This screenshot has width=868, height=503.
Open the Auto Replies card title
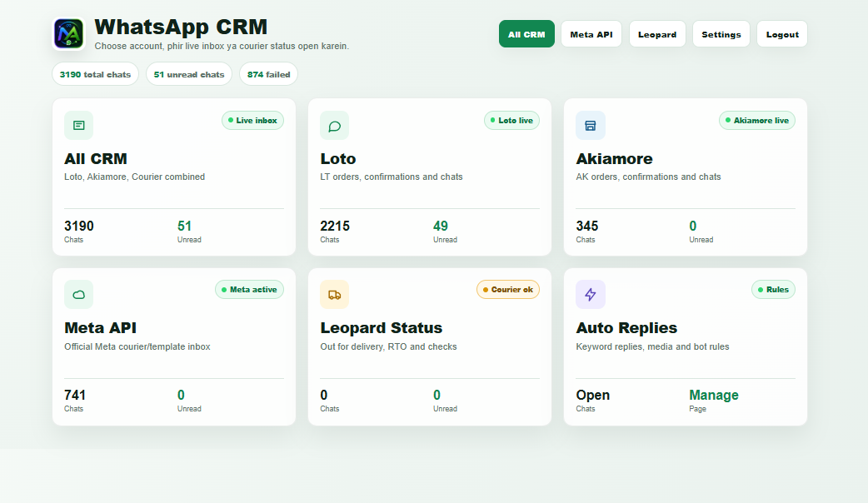coord(626,327)
